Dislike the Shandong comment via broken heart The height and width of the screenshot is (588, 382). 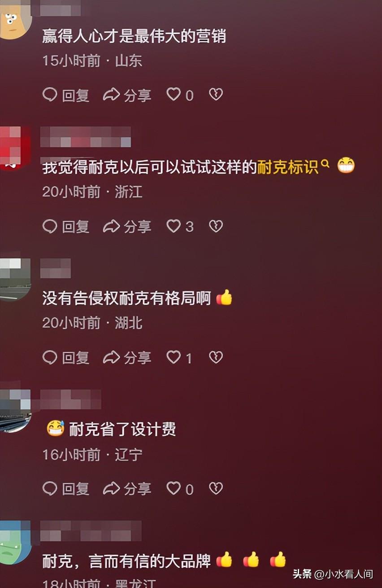click(x=216, y=94)
